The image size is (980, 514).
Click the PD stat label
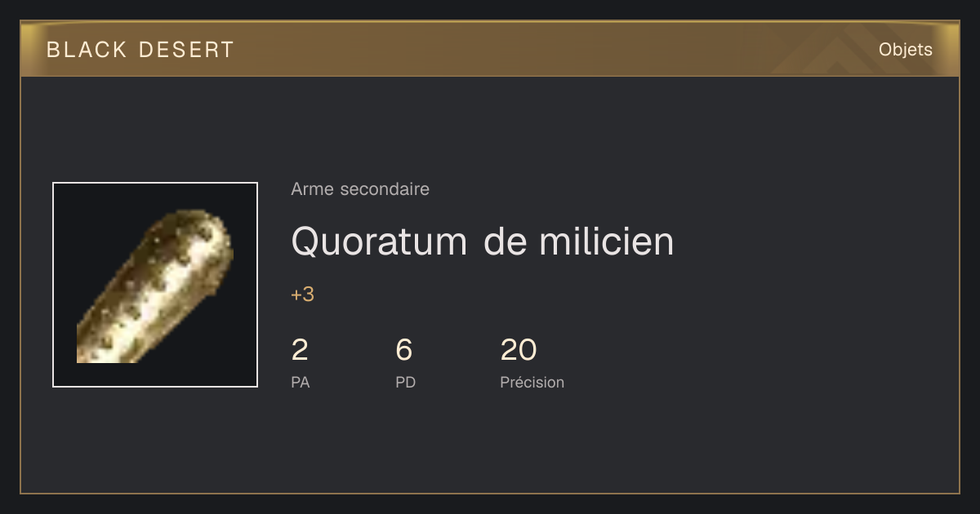point(406,382)
